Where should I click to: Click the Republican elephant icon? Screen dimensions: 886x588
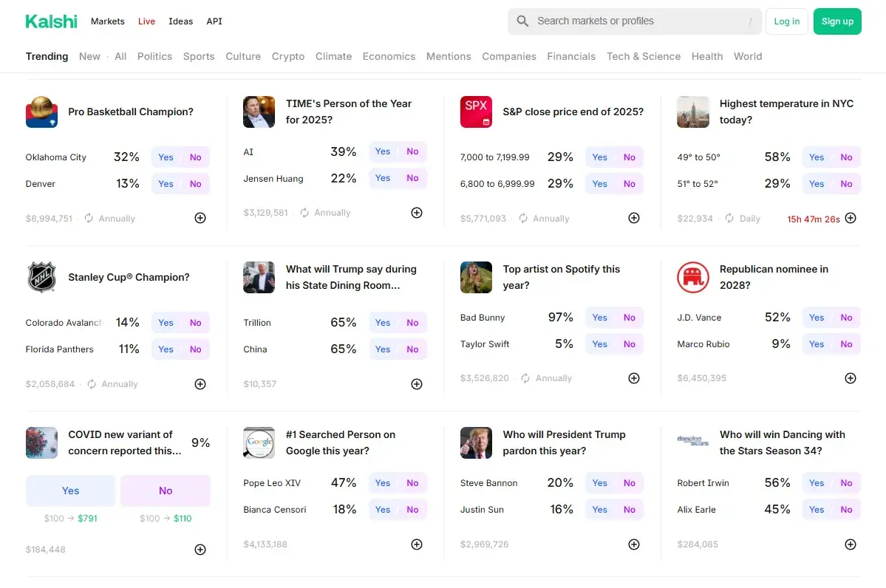(x=693, y=278)
